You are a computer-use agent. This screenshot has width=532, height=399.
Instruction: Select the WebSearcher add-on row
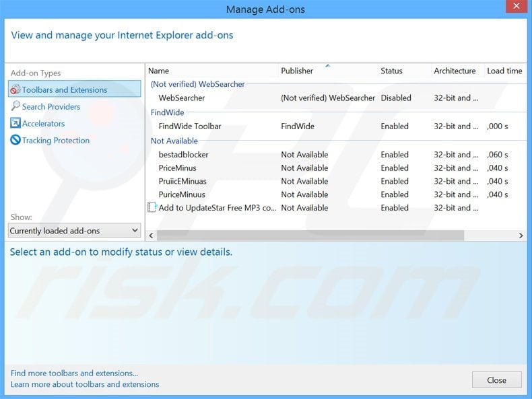pos(336,98)
